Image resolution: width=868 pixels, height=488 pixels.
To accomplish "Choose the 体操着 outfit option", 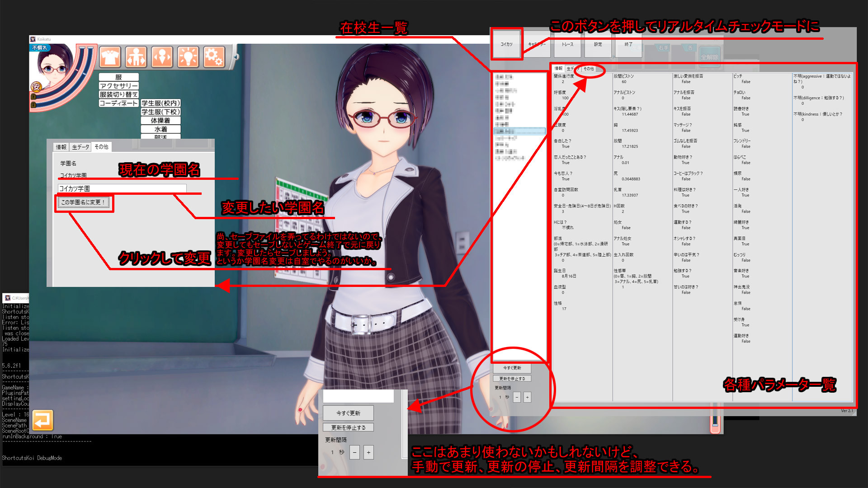I will pos(160,121).
